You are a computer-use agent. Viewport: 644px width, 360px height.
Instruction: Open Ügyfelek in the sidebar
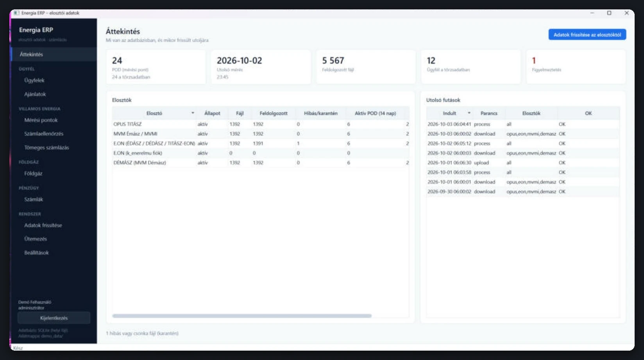click(x=54, y=80)
